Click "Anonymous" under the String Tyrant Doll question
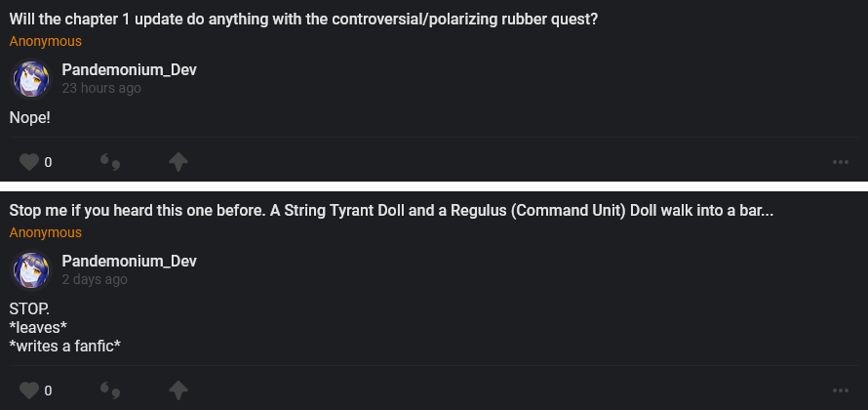Image resolution: width=868 pixels, height=410 pixels. coord(46,233)
